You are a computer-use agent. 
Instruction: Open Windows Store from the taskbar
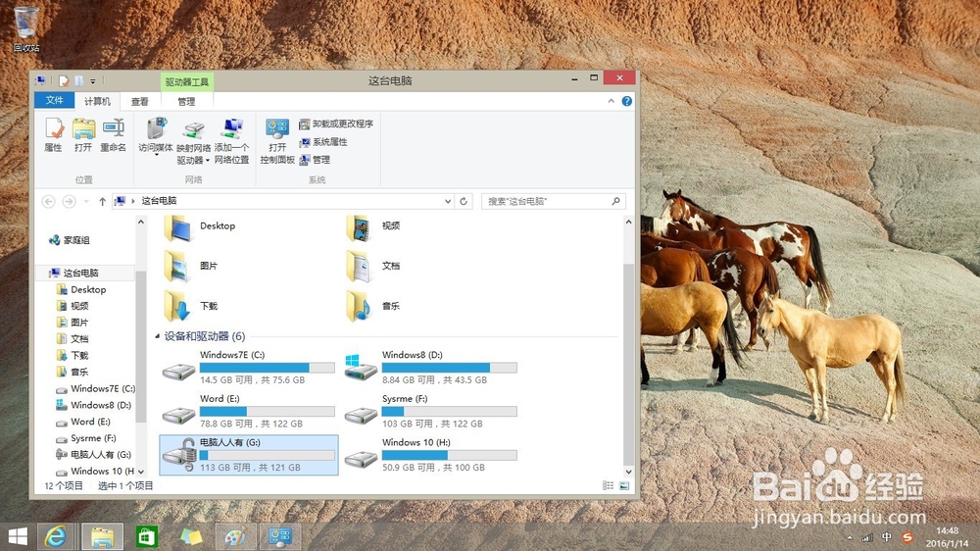tap(147, 536)
